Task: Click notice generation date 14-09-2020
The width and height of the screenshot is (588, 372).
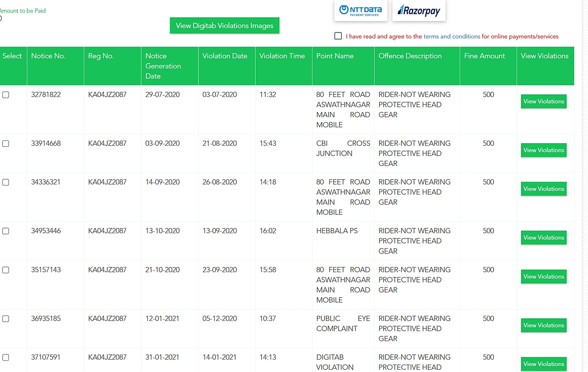Action: (x=162, y=182)
